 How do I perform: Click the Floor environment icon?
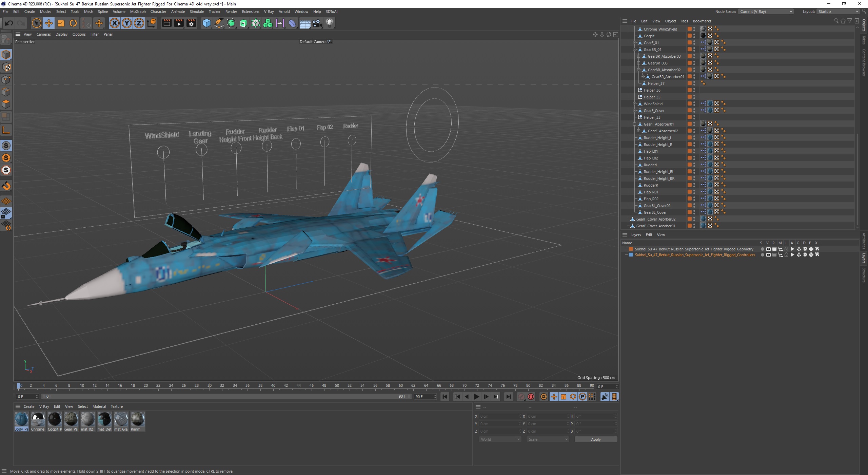(x=305, y=23)
